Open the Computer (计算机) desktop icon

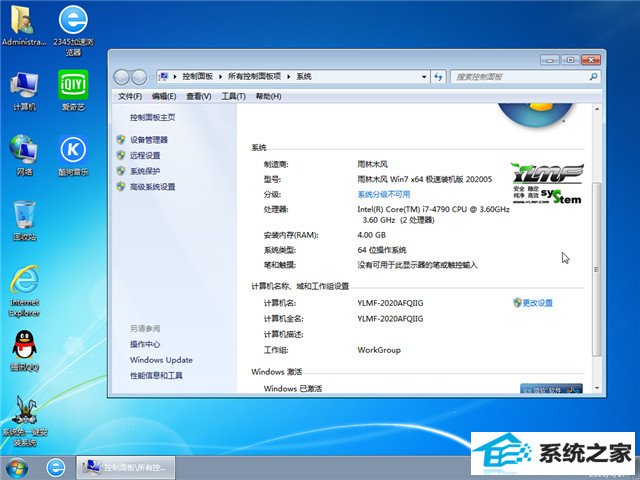coord(24,91)
